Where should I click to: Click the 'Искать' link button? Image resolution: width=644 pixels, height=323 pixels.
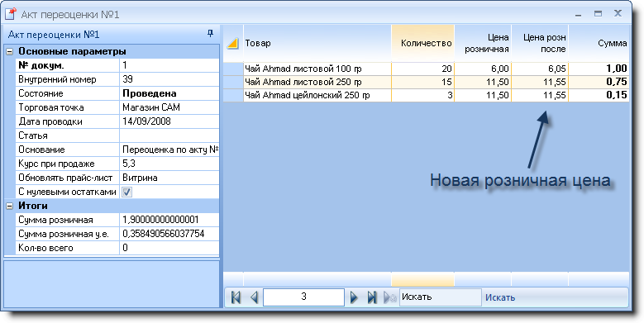500,297
